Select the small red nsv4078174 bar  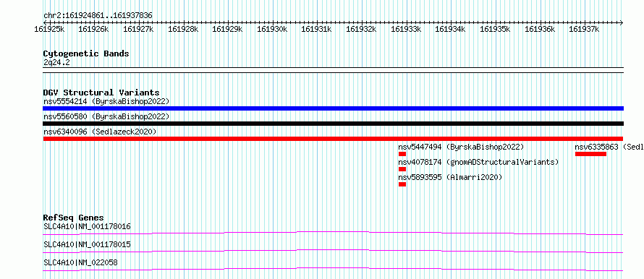(x=402, y=169)
